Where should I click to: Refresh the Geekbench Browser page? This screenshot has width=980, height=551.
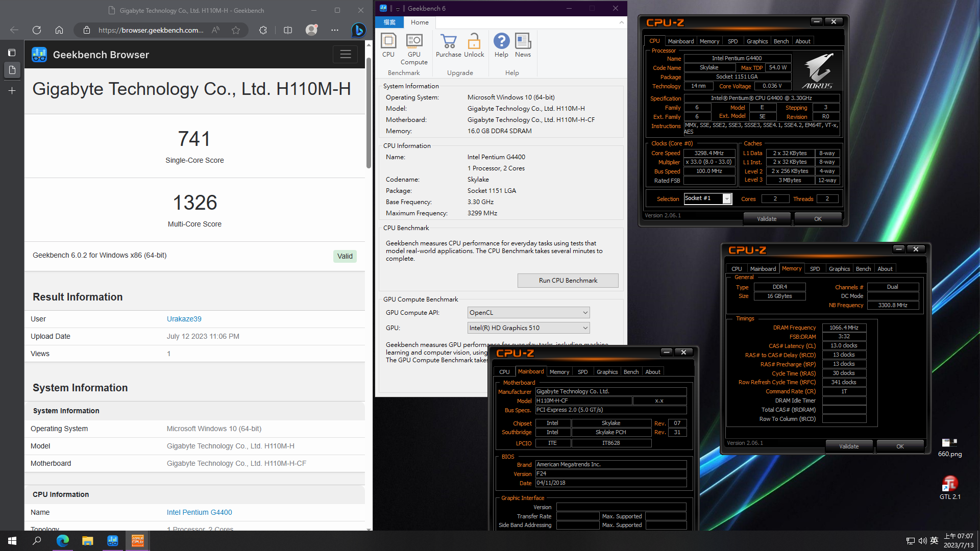point(37,30)
